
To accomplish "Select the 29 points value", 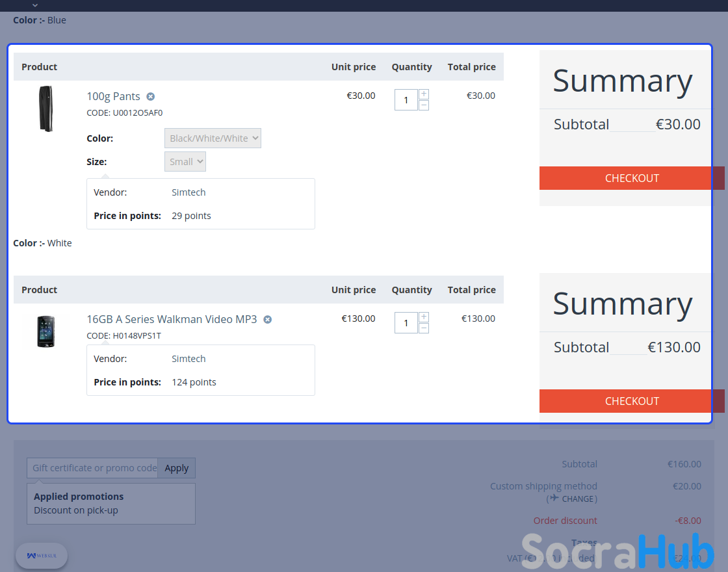I will 191,216.
